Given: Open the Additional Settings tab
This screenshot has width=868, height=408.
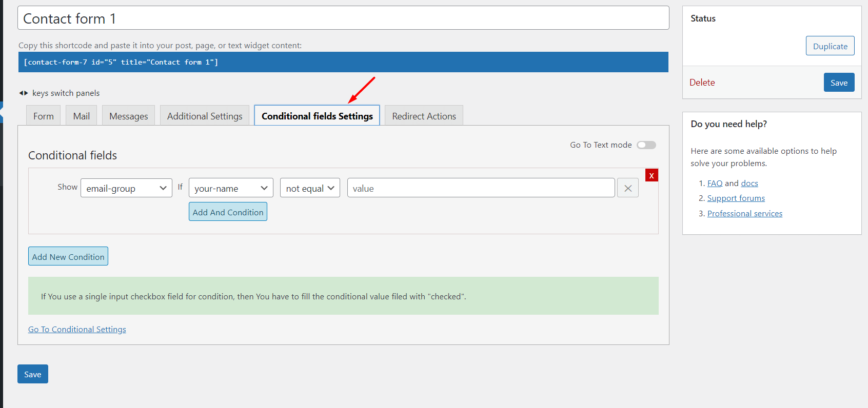Looking at the screenshot, I should (x=205, y=116).
